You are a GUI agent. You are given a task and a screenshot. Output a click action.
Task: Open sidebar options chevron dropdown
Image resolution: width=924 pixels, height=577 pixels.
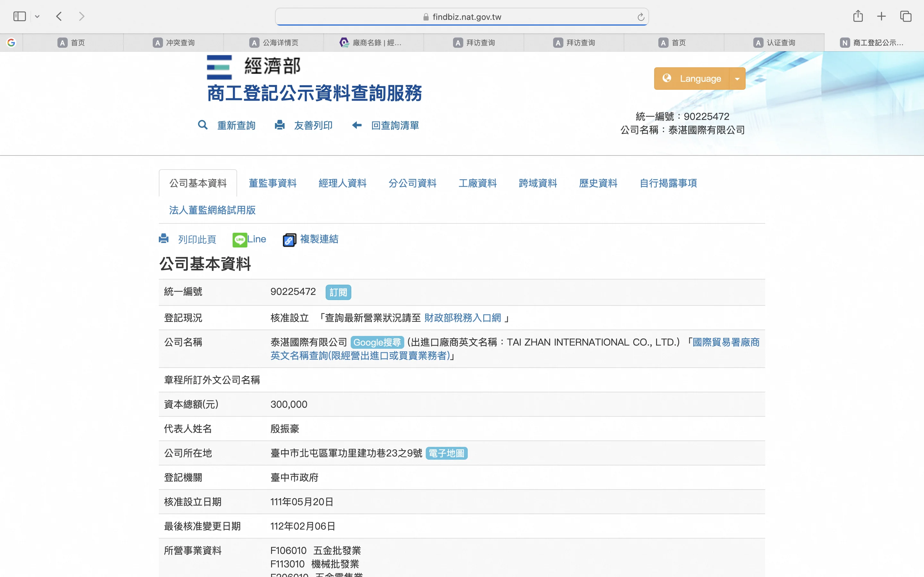37,16
